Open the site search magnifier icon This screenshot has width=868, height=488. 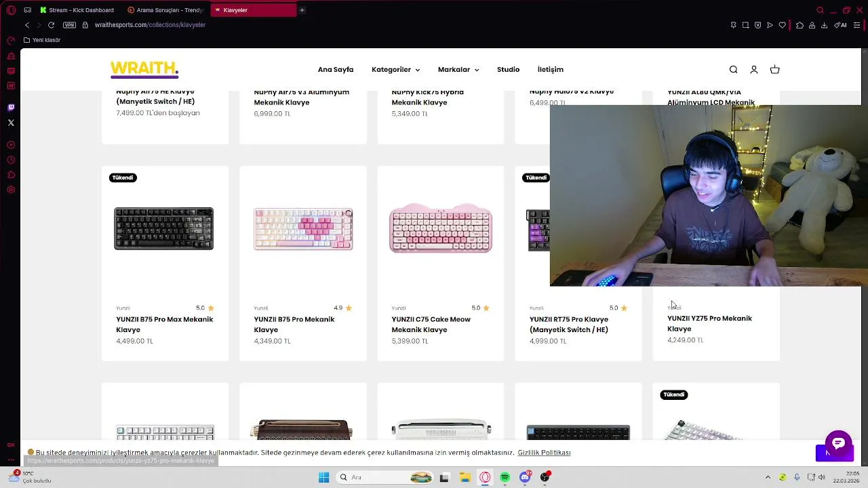(733, 70)
